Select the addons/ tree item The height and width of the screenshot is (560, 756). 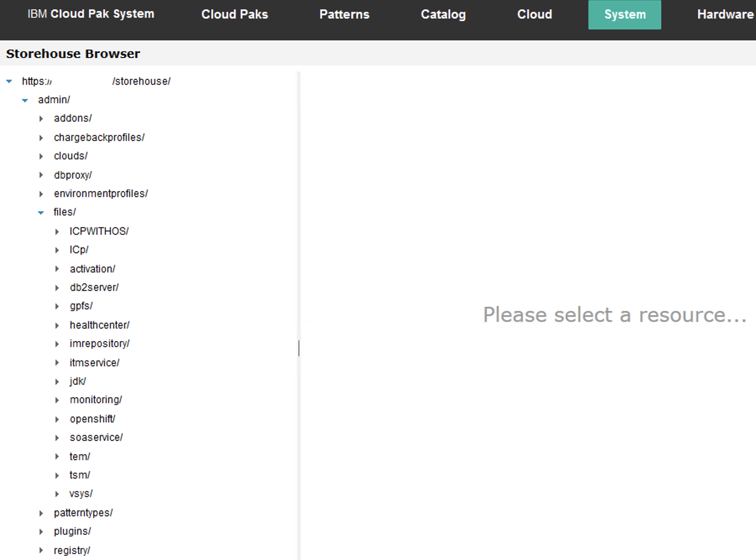click(x=73, y=118)
